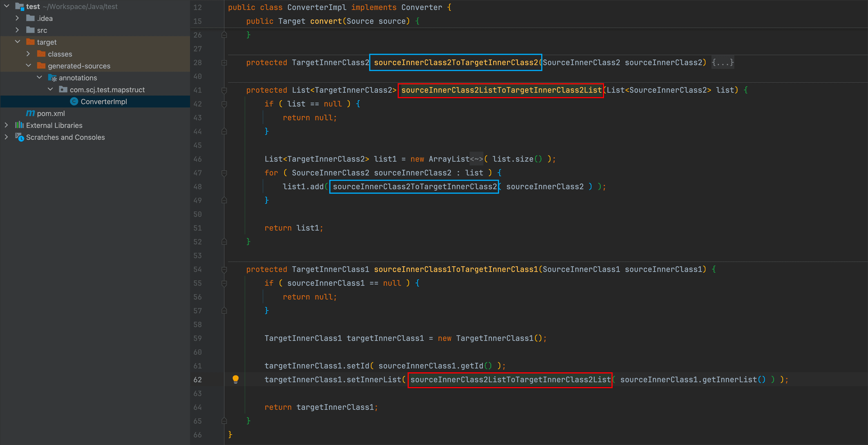Expand the annotations package folder
This screenshot has width=868, height=445.
pos(42,78)
